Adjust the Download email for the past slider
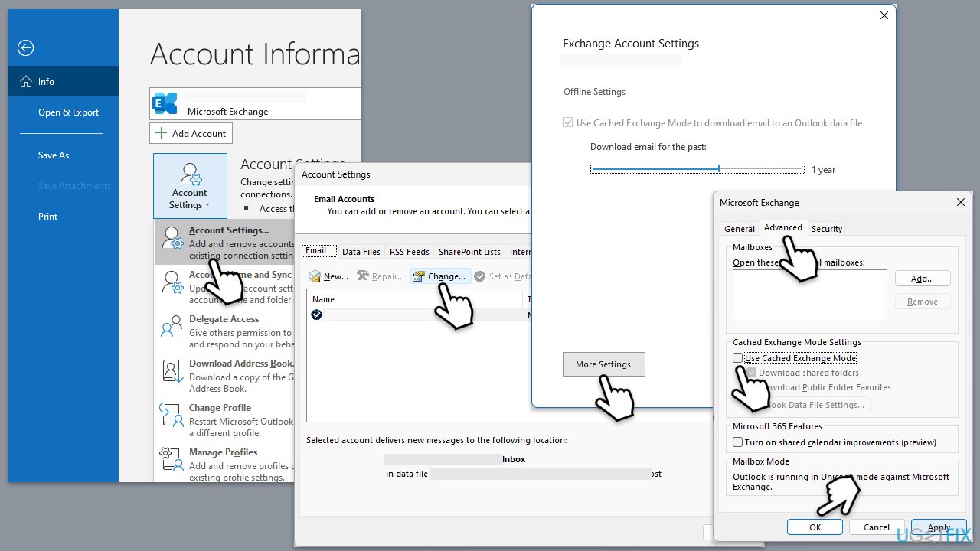 [x=697, y=169]
